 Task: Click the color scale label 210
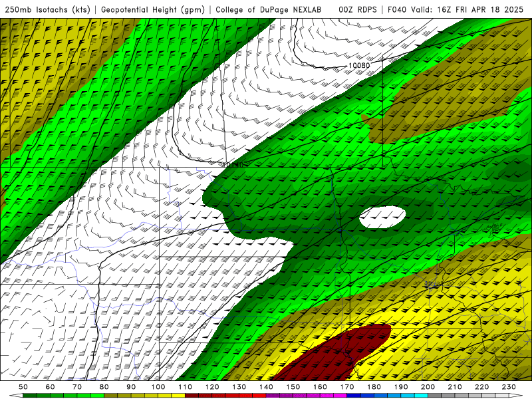coord(455,387)
